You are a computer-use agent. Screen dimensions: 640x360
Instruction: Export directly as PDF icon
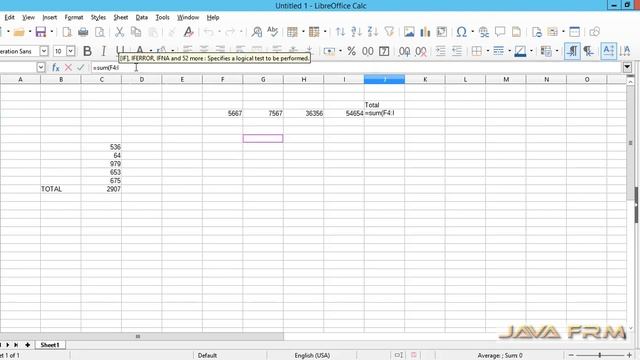click(x=67, y=32)
